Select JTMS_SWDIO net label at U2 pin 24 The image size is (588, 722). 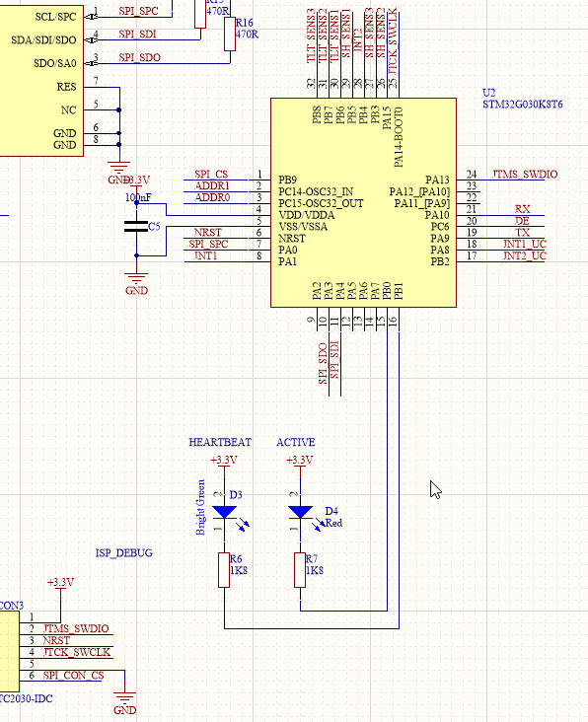(525, 174)
